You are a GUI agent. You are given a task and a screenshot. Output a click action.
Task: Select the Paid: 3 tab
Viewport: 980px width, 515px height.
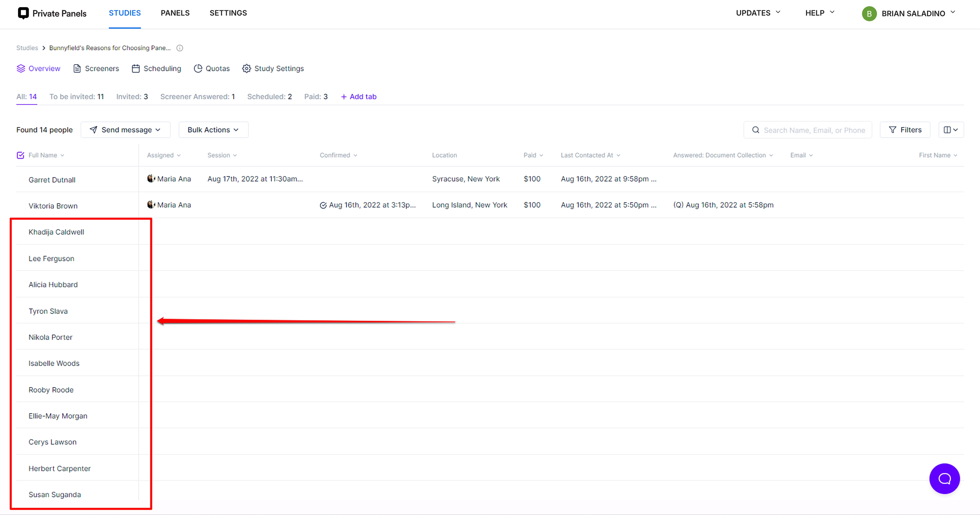[x=316, y=97]
